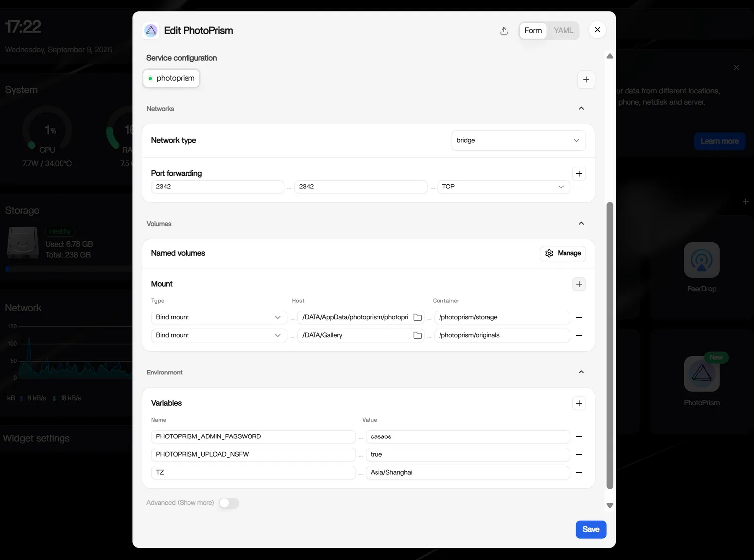This screenshot has height=560, width=754.
Task: Click the container port 2342 field
Action: pyautogui.click(x=361, y=187)
